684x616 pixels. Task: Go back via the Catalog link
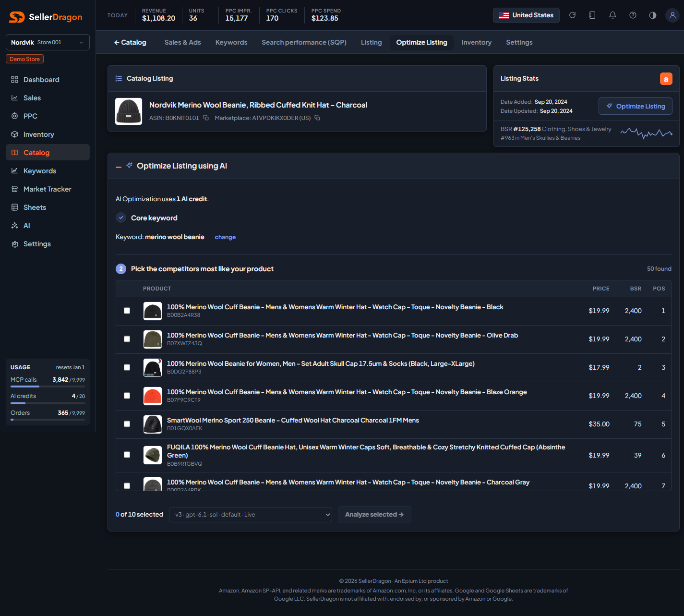click(130, 42)
